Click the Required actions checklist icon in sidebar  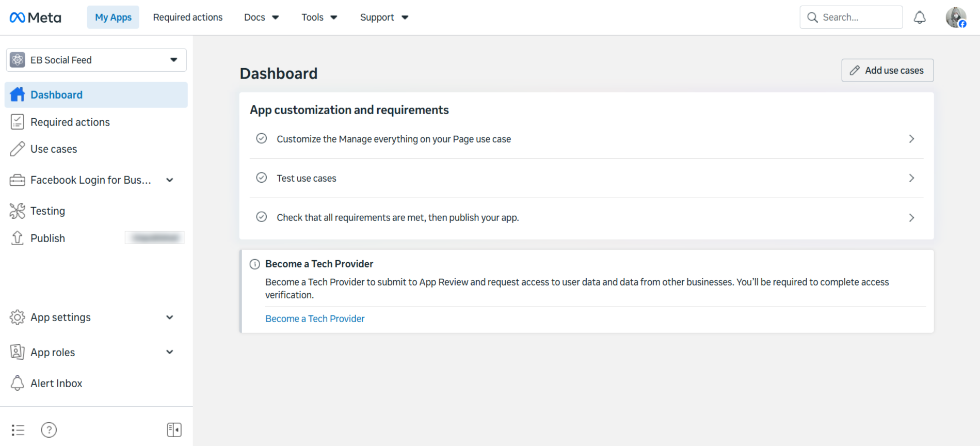coord(17,122)
